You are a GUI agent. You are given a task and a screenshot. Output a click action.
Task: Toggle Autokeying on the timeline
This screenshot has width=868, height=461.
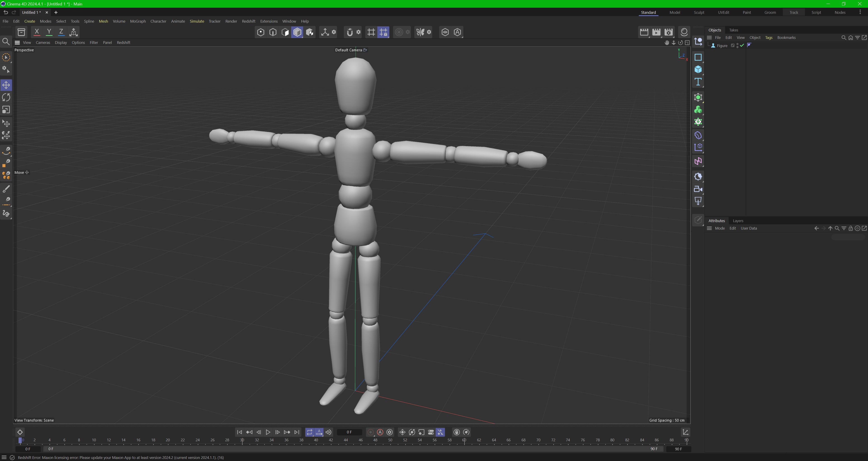[x=380, y=432]
